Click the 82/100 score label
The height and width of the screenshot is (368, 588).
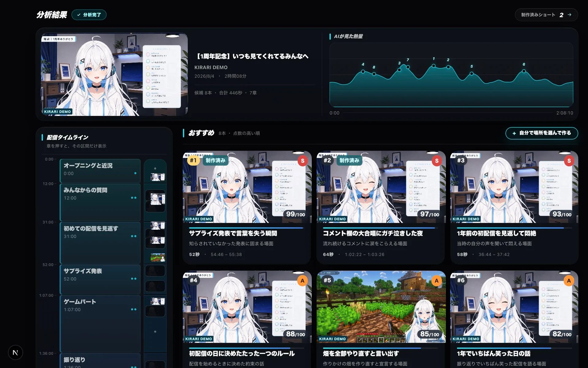[562, 334]
